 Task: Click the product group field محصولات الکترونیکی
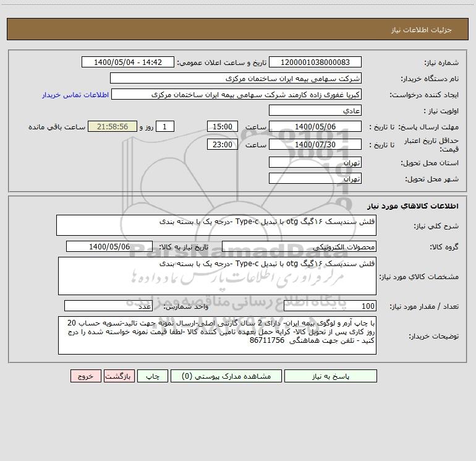[x=299, y=246]
